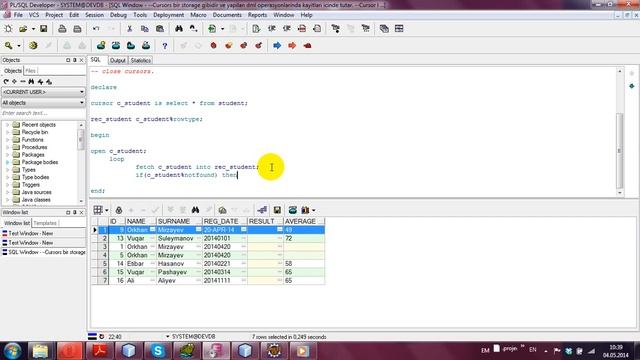Click the REG_DATE column header

[x=224, y=221]
